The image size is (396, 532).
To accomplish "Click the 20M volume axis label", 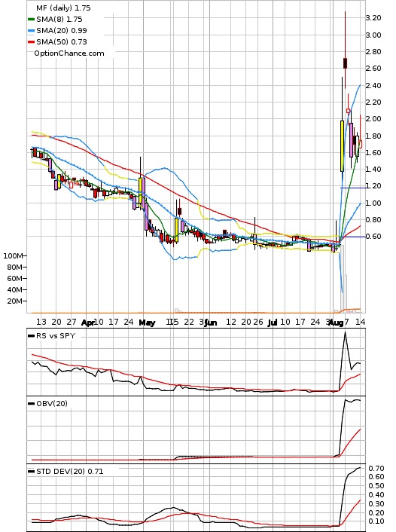I will click(15, 301).
